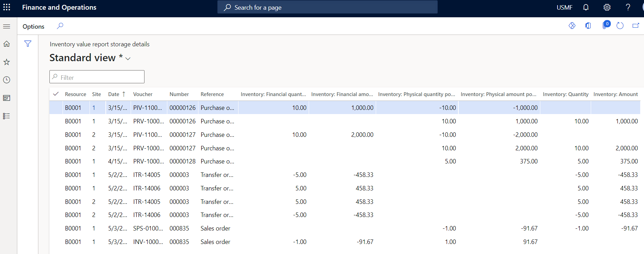Viewport: 644px width, 254px height.
Task: Click the grid Filter input field
Action: 100,77
